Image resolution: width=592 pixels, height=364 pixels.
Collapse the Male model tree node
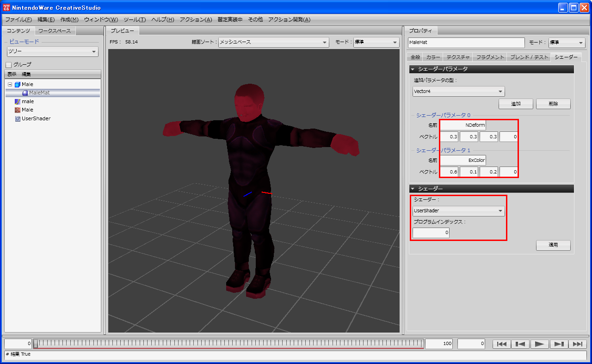point(10,85)
